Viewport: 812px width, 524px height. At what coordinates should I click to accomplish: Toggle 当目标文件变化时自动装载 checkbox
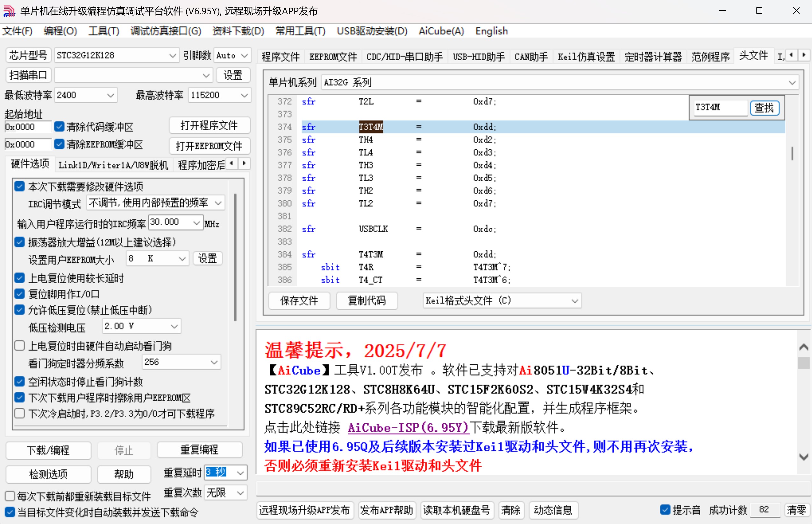(10, 513)
